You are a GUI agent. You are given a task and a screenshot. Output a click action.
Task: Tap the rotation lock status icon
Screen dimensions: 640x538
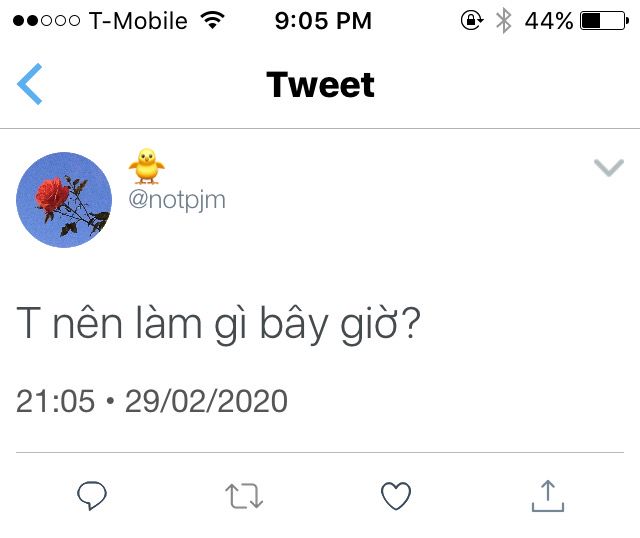pos(472,20)
